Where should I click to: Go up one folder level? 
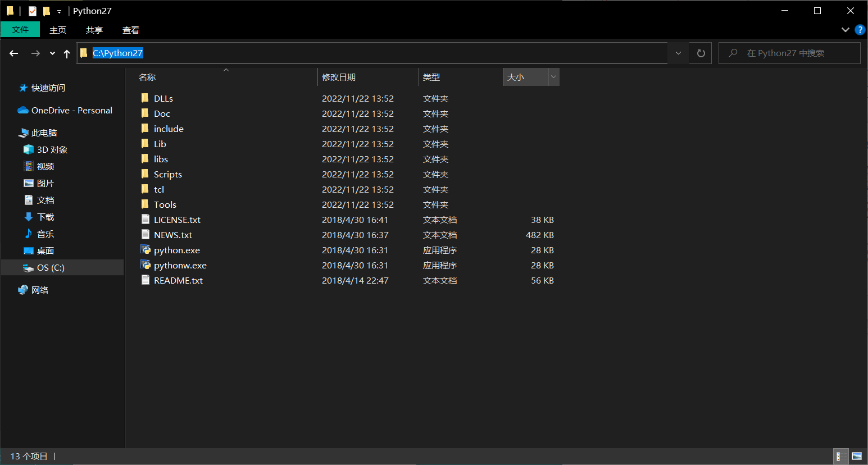[x=67, y=53]
